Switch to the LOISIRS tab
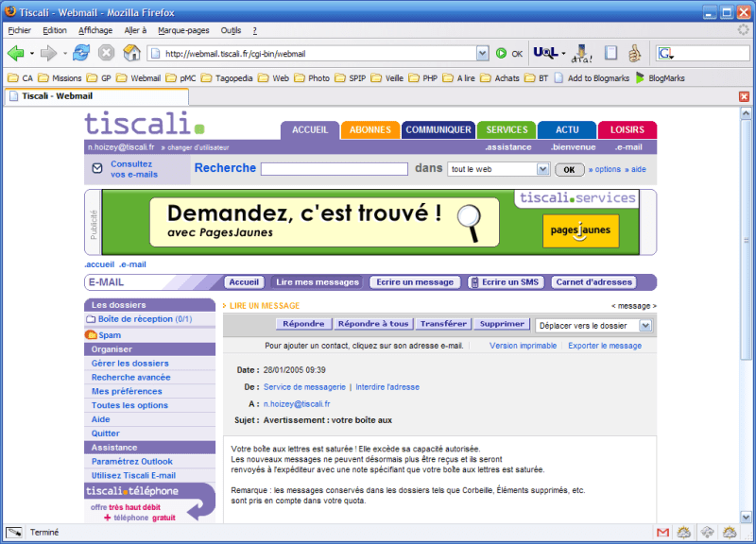The image size is (756, 544). coord(627,130)
